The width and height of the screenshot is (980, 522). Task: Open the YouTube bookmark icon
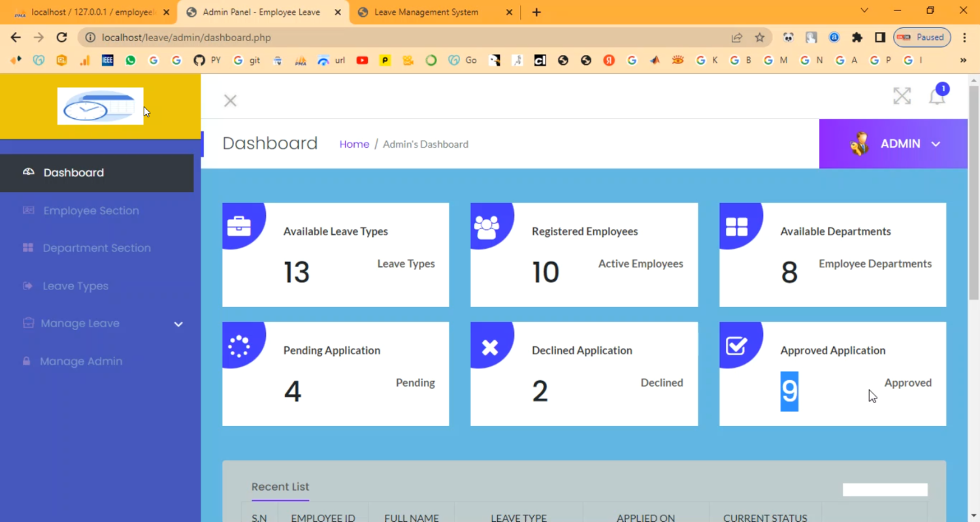tap(362, 60)
